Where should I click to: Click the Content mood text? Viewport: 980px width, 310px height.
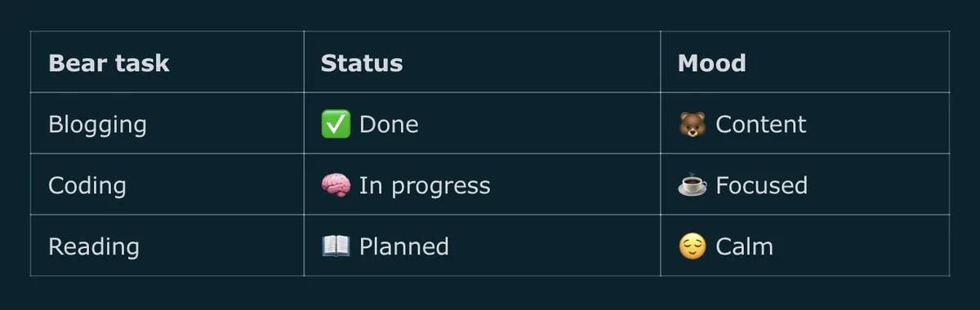(761, 124)
